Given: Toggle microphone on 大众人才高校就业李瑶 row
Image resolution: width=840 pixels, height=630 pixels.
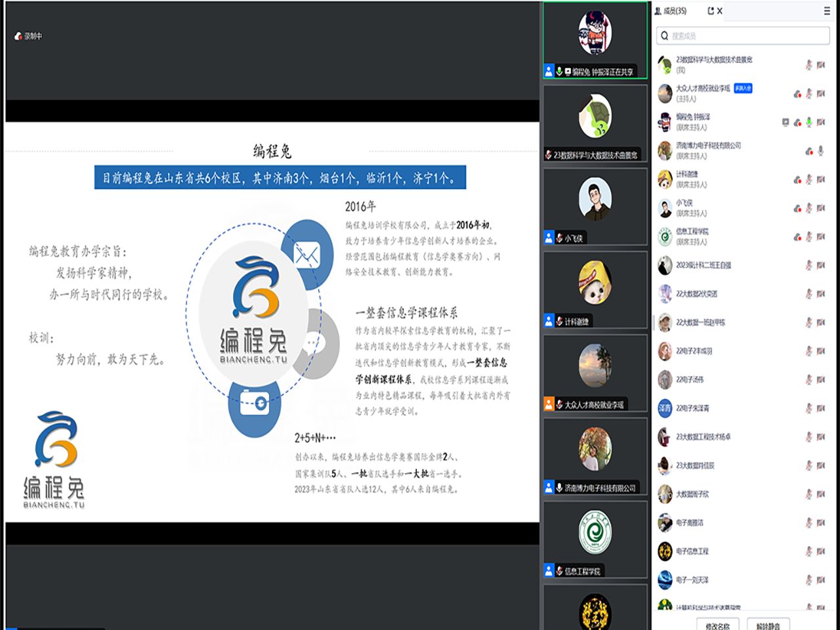Looking at the screenshot, I should tap(809, 93).
